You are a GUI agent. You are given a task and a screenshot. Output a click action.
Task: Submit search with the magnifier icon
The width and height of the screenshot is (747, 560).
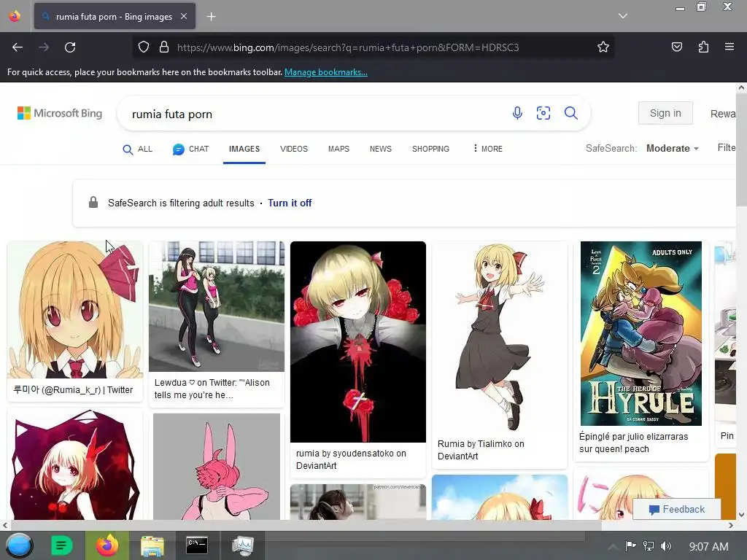pyautogui.click(x=570, y=113)
